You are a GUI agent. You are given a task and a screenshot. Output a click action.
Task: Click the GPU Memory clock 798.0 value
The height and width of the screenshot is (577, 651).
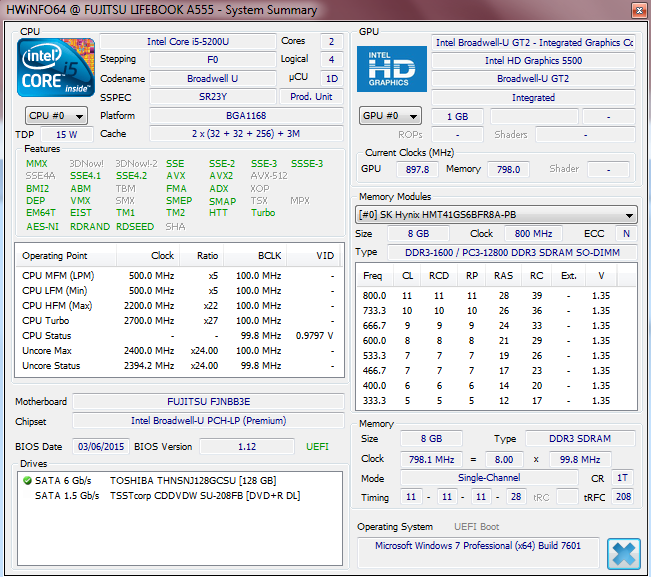pyautogui.click(x=508, y=169)
